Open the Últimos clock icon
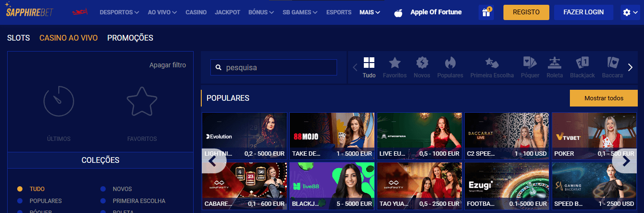 coord(59,101)
